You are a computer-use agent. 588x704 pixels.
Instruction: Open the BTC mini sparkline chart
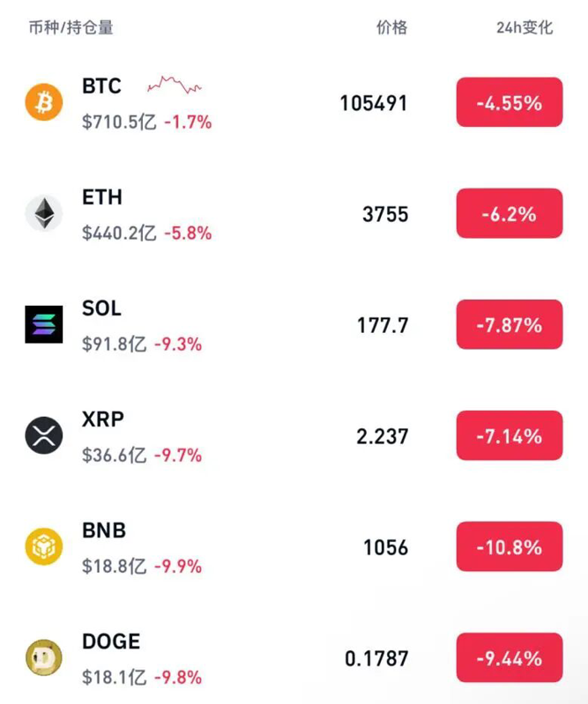[x=175, y=85]
